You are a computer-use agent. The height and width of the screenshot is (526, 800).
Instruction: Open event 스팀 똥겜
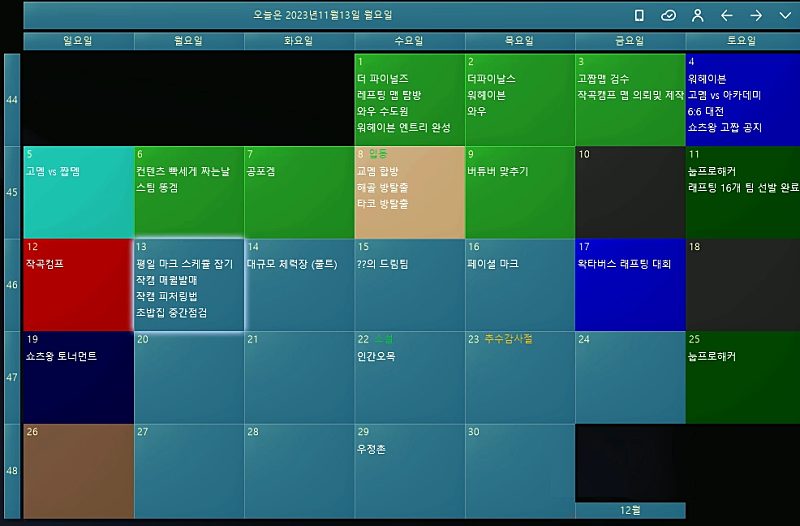coord(157,188)
